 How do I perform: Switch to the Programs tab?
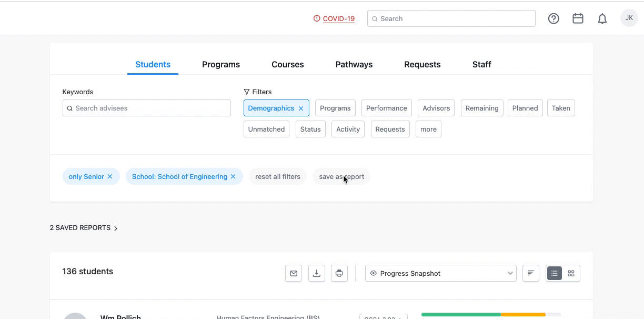click(x=221, y=64)
